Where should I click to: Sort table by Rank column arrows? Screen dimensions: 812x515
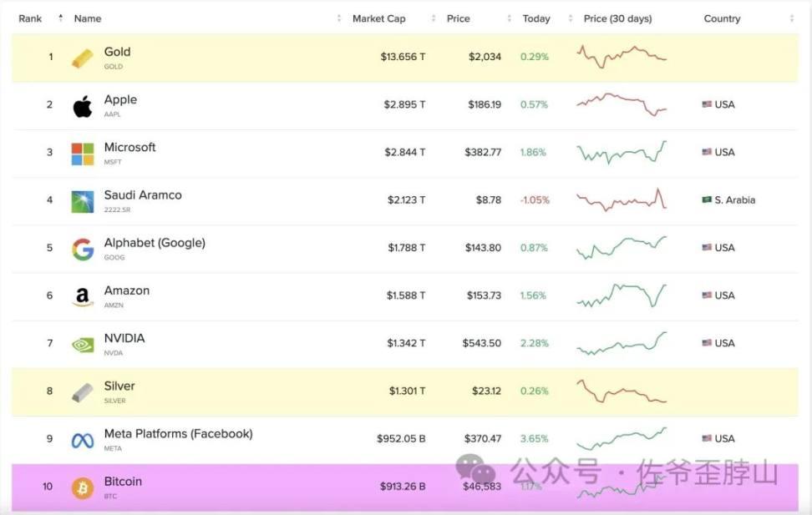pyautogui.click(x=60, y=18)
